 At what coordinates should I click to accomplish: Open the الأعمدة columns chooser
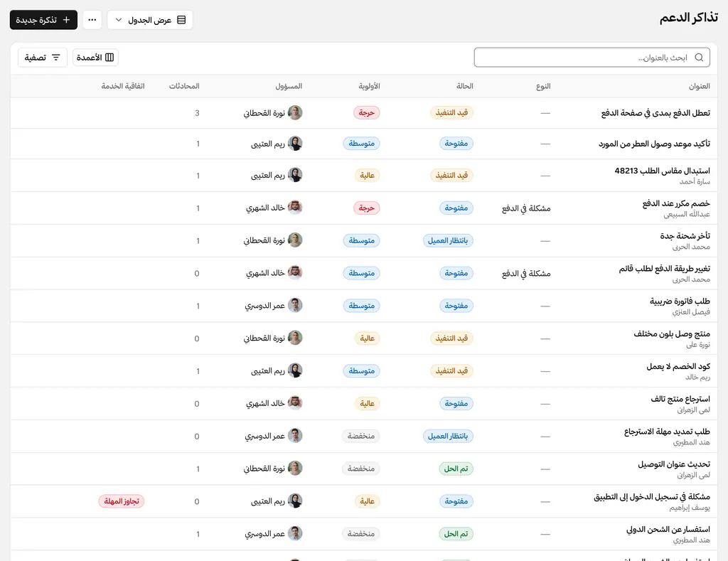pyautogui.click(x=96, y=58)
